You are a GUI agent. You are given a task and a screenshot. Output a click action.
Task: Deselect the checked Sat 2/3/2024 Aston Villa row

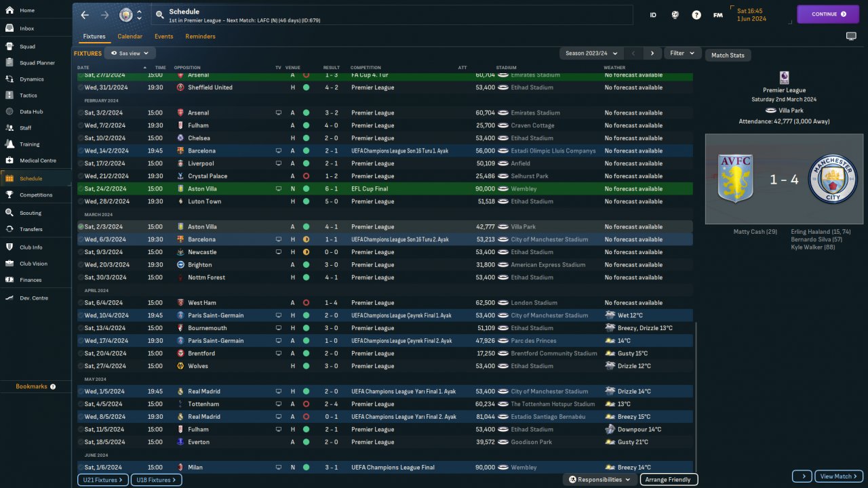pyautogui.click(x=81, y=227)
